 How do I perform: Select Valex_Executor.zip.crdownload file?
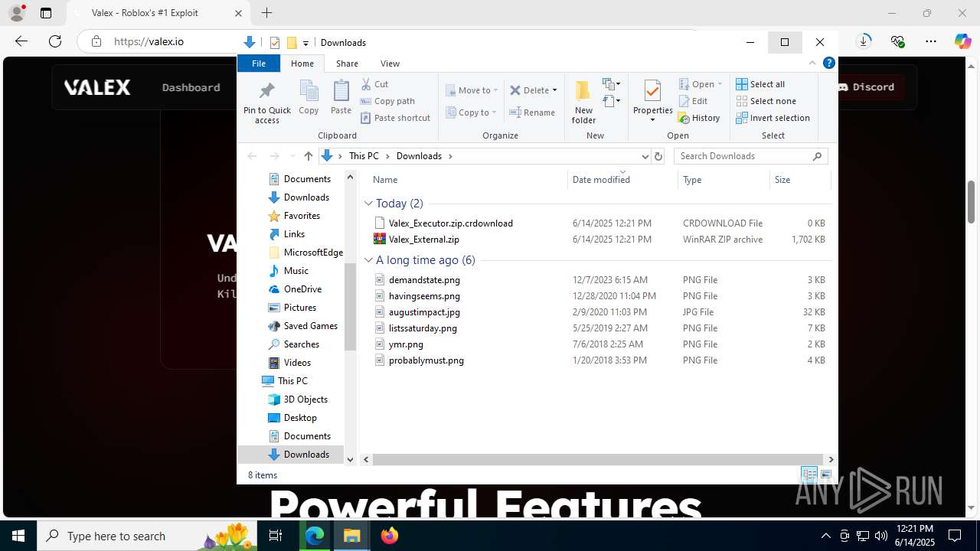pyautogui.click(x=450, y=223)
